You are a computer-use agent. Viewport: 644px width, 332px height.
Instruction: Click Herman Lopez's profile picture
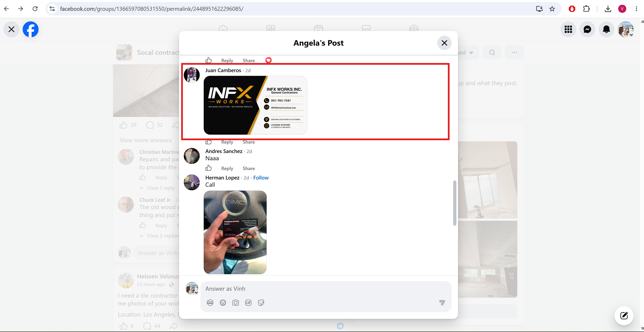pos(192,182)
